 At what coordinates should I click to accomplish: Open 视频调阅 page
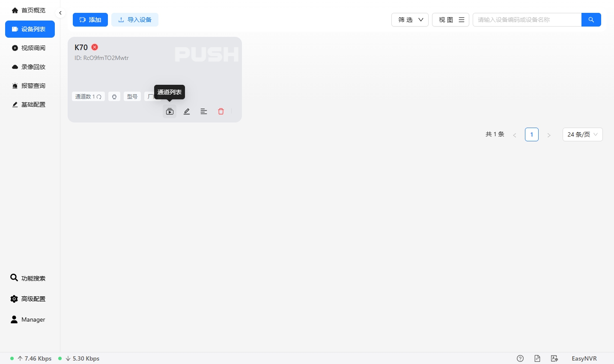[30, 48]
